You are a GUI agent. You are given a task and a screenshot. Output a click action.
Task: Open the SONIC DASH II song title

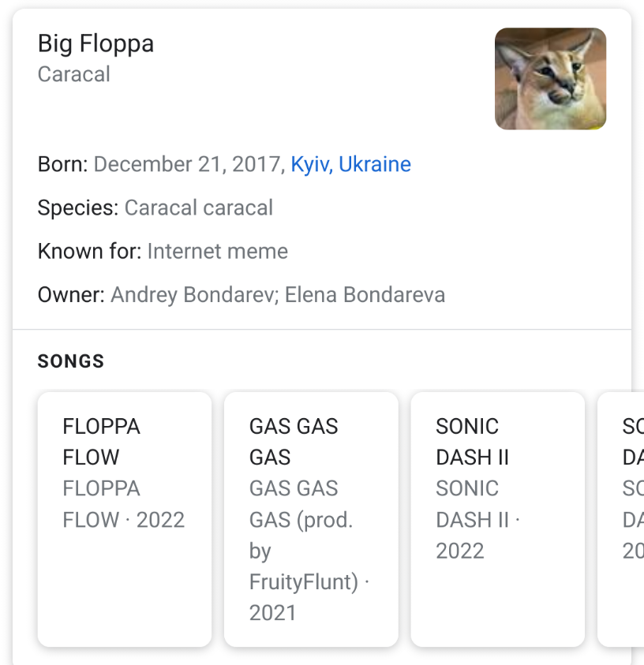(472, 442)
